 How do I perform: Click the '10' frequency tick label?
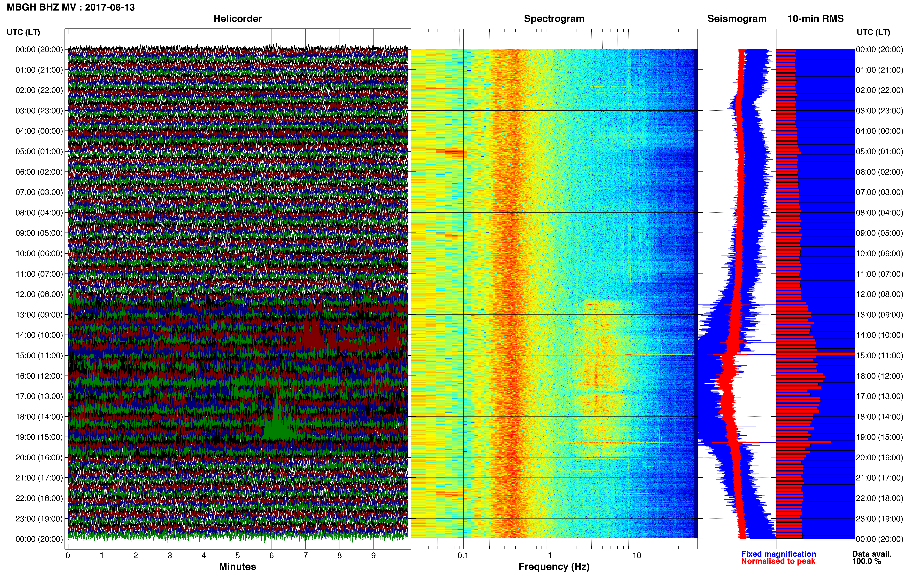click(637, 555)
